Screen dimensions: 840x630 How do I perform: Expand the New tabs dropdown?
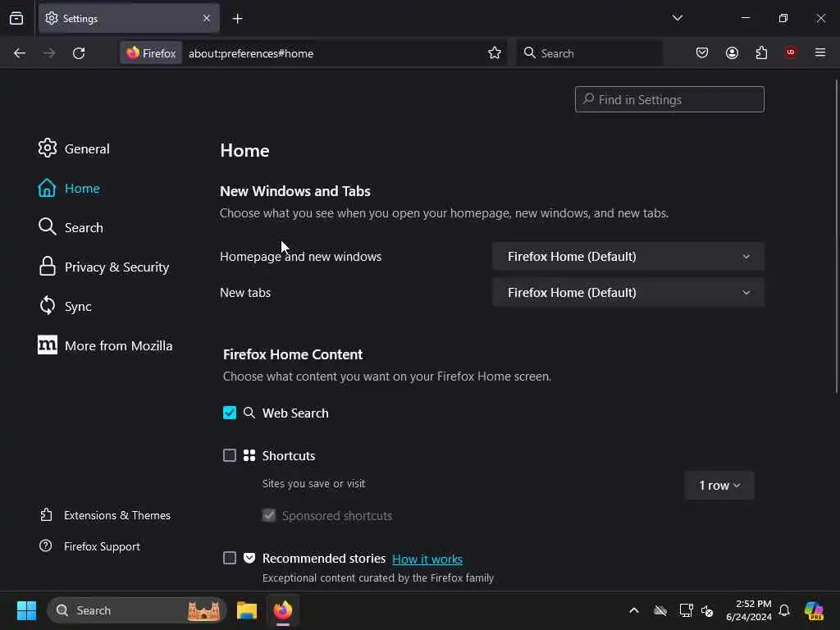[x=628, y=293]
